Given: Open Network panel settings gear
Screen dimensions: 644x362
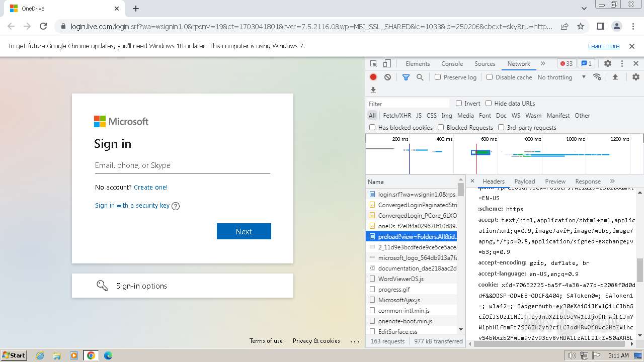Looking at the screenshot, I should (636, 77).
